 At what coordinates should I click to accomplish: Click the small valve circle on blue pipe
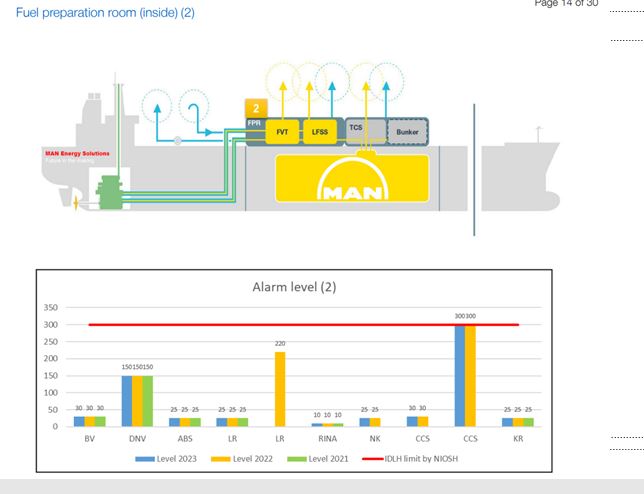177,141
